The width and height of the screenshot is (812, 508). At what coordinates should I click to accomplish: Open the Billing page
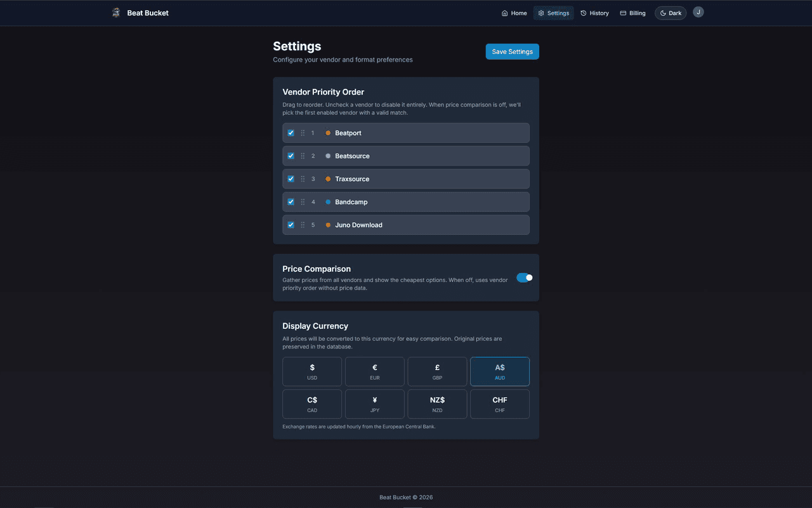click(x=632, y=13)
